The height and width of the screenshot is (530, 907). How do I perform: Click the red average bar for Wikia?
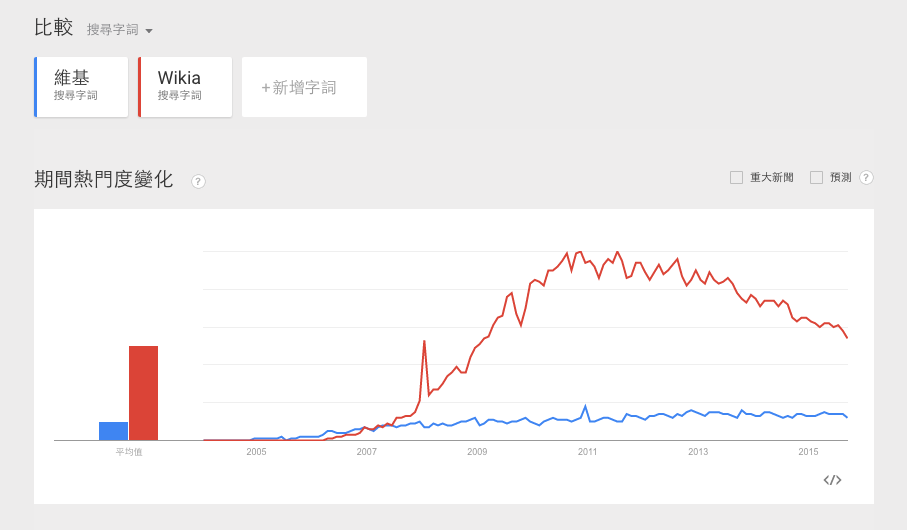pos(143,393)
